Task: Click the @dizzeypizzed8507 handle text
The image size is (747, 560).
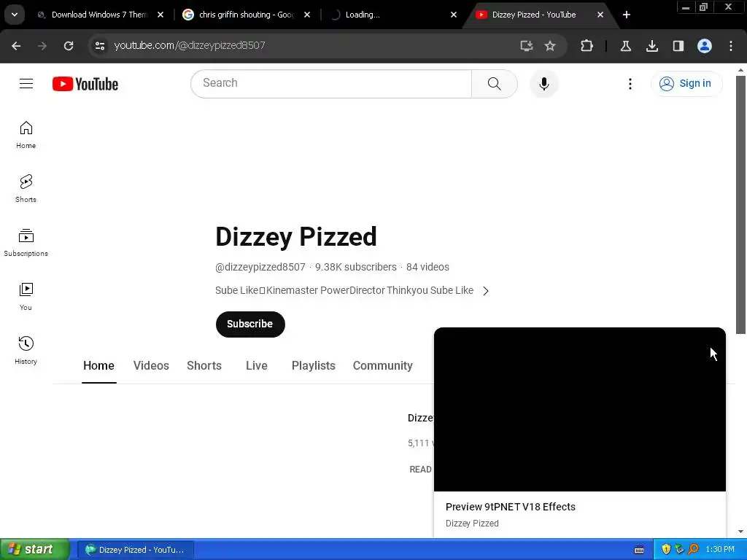Action: click(x=260, y=267)
